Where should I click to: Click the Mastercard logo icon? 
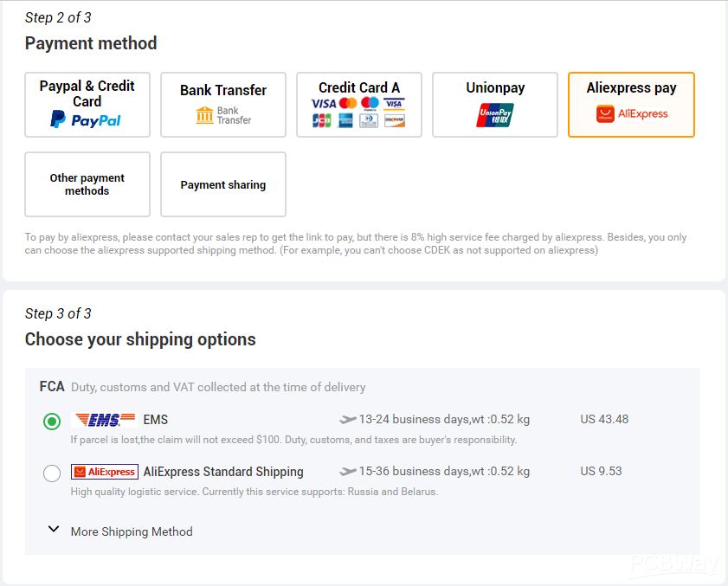click(x=348, y=103)
